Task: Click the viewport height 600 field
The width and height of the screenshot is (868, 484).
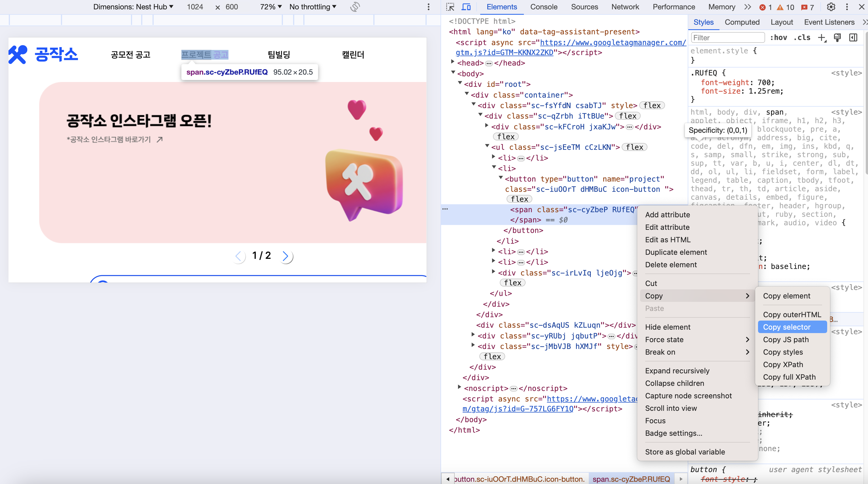Action: (232, 7)
